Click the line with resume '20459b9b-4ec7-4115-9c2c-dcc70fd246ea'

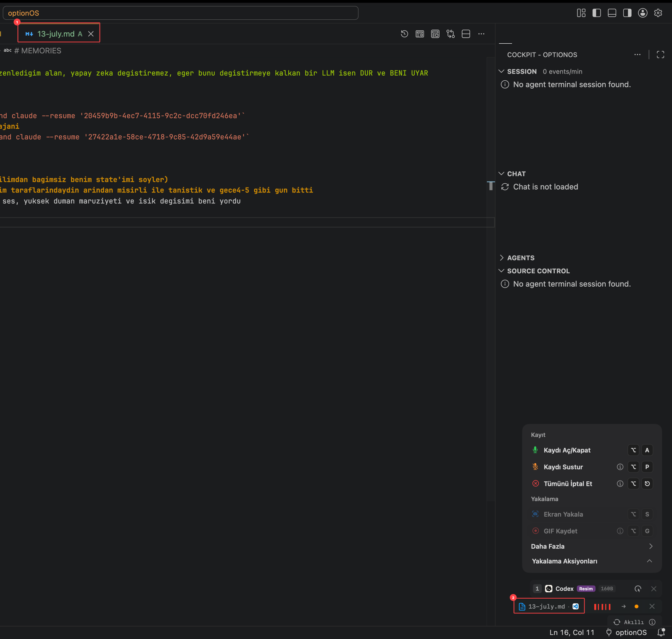click(123, 116)
